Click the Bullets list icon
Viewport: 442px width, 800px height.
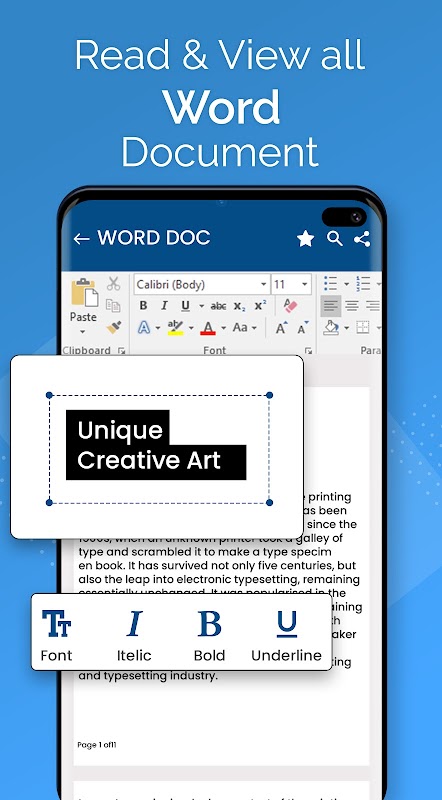[x=331, y=284]
